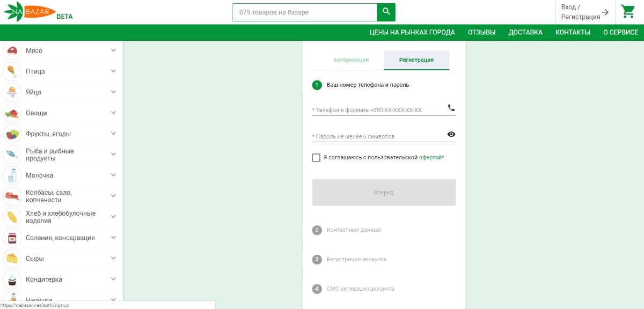Image resolution: width=644 pixels, height=309 pixels.
Task: Click the Сыры cheese icon
Action: click(x=12, y=259)
